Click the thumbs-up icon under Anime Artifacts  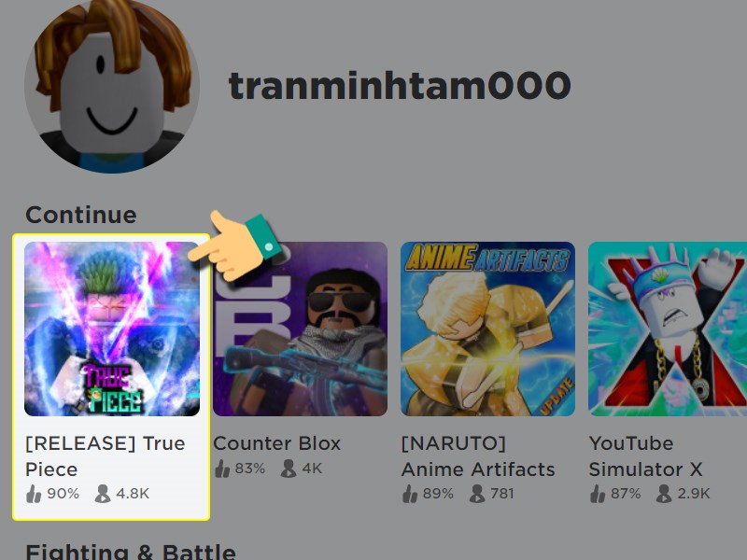[410, 494]
